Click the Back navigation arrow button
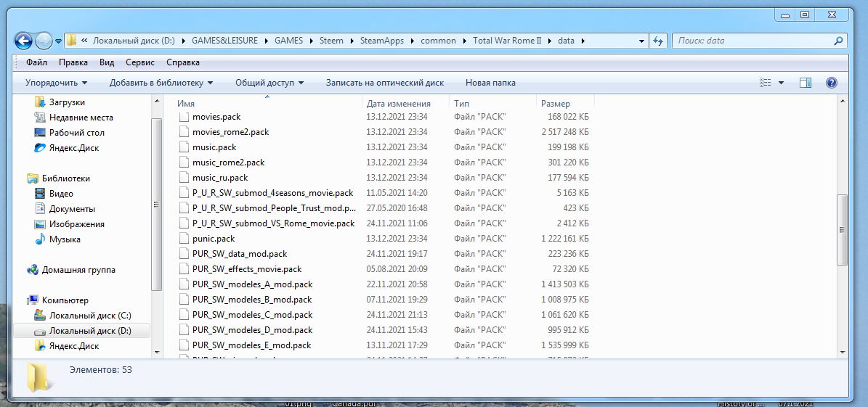Screen dimensions: 868x407 point(23,41)
